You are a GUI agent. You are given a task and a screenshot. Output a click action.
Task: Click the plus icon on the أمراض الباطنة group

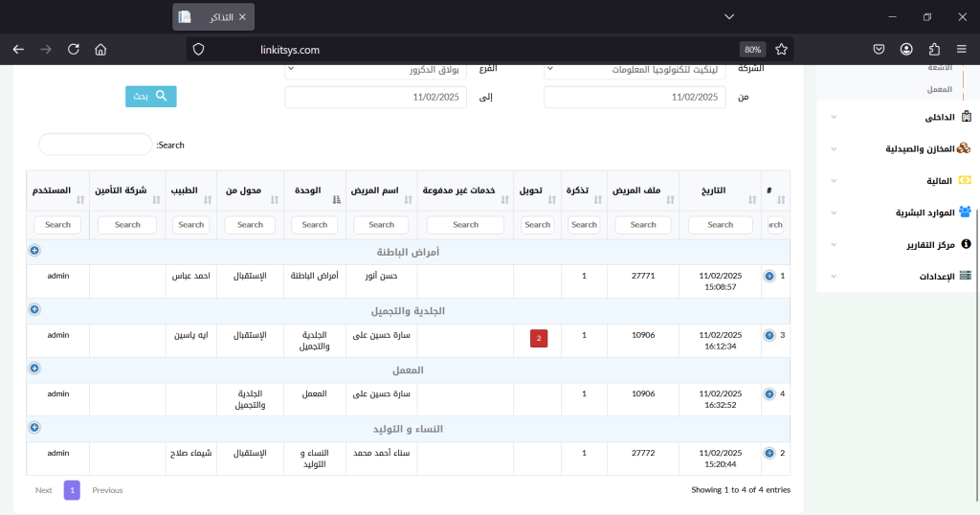[34, 250]
